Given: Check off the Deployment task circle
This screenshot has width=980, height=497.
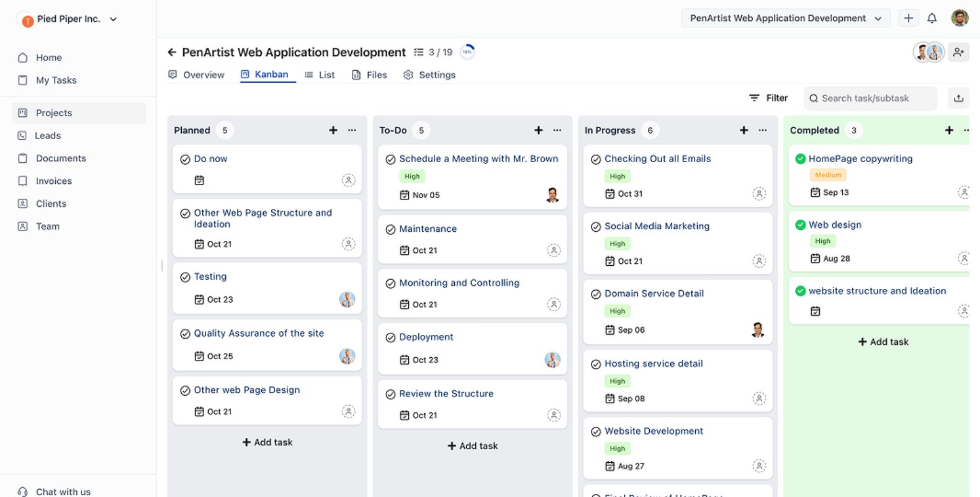Looking at the screenshot, I should pyautogui.click(x=390, y=337).
